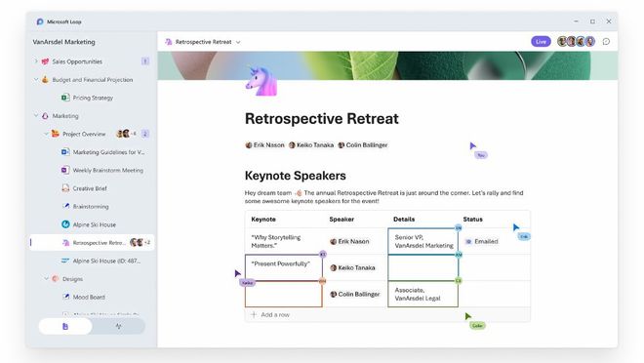Click empty keynote cell in Colin's row

pos(284,294)
